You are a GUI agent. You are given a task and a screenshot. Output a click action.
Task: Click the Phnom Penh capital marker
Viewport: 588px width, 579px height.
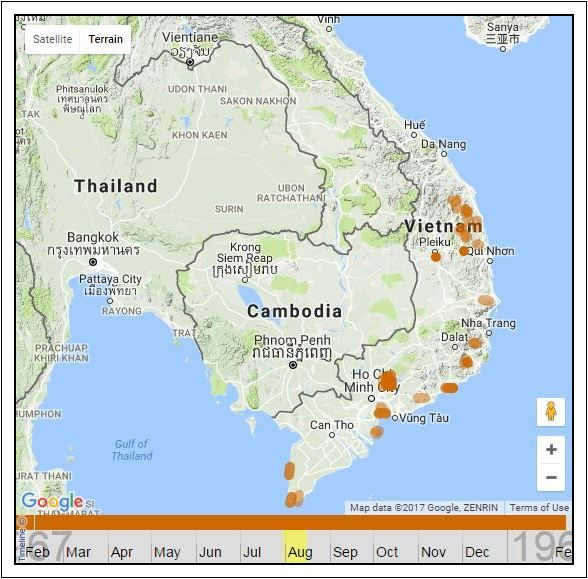tap(293, 365)
